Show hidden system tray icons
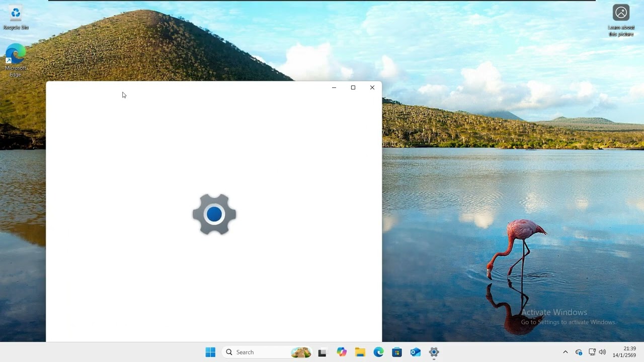 565,352
